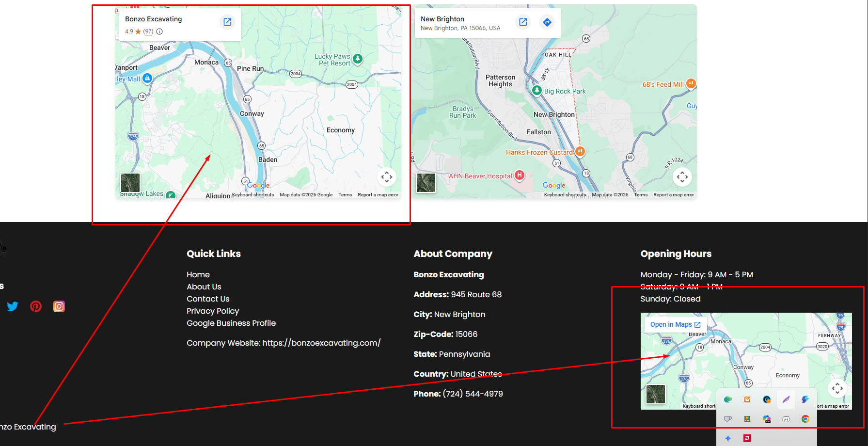The height and width of the screenshot is (446, 868).
Task: Click the Open in Maps link
Action: (x=675, y=324)
